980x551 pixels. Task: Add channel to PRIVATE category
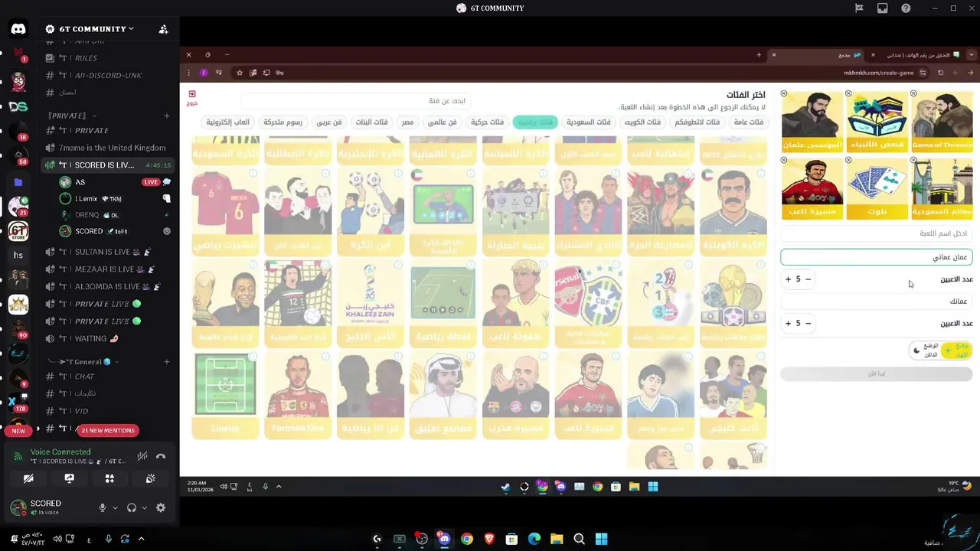(x=166, y=116)
